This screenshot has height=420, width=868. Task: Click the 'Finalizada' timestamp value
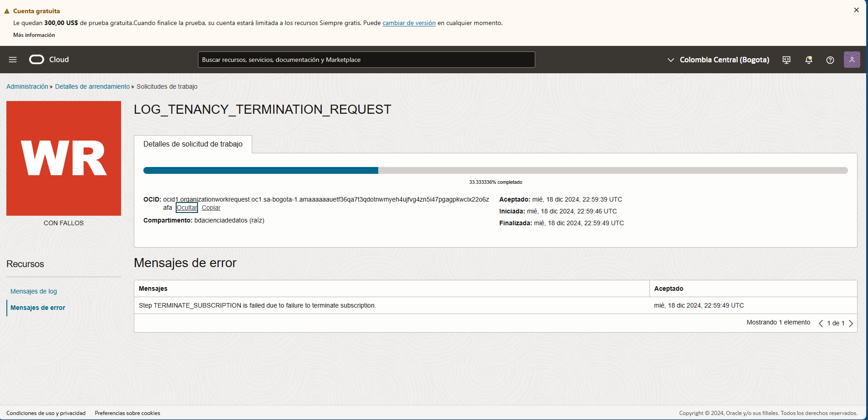click(x=579, y=223)
